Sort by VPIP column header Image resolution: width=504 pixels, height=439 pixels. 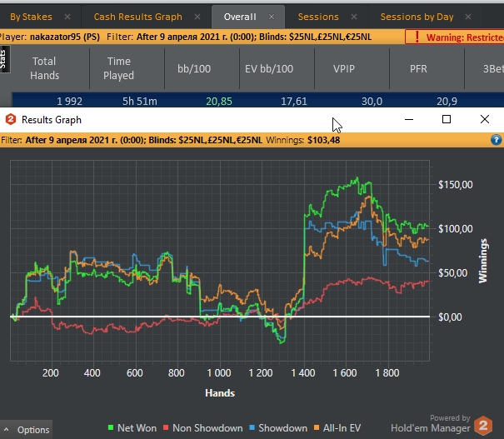click(x=343, y=68)
